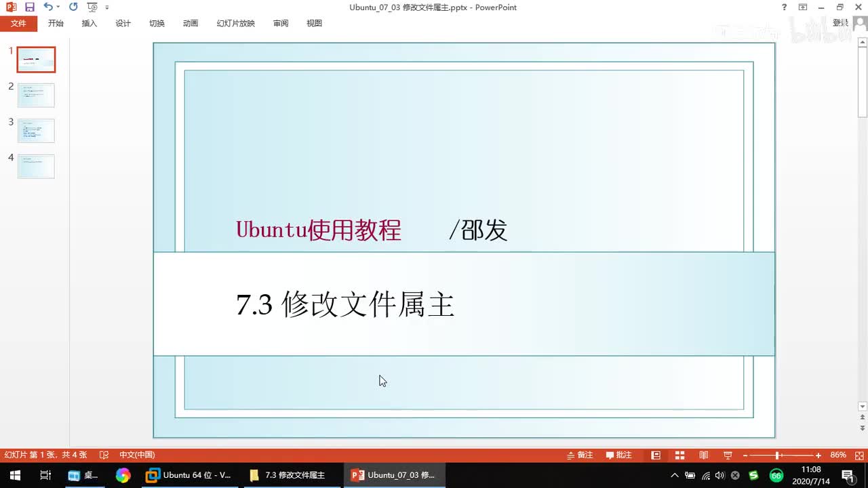Switch to the 插入 ribbon tab

90,23
